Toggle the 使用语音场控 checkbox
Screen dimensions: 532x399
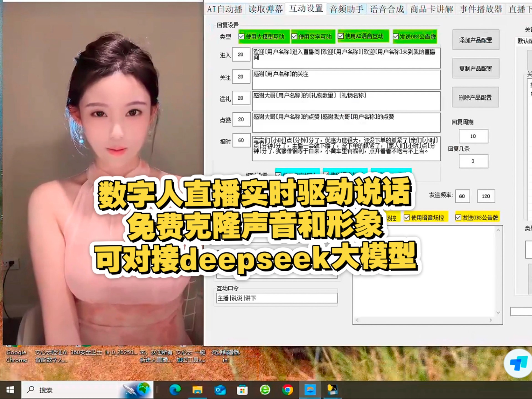[406, 218]
